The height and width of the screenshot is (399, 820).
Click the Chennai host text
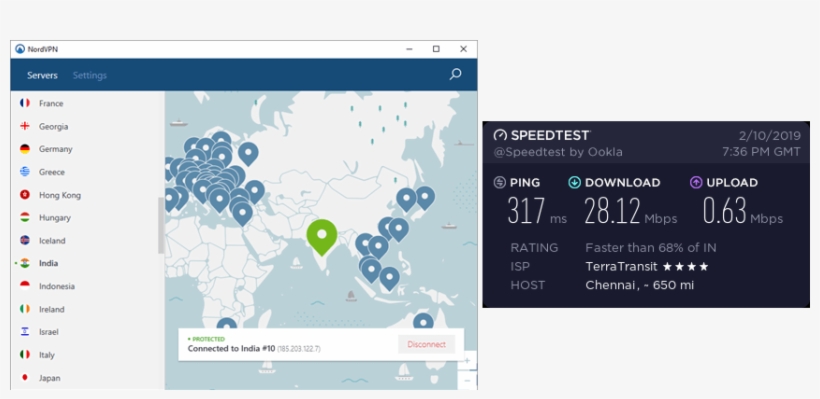(x=640, y=286)
